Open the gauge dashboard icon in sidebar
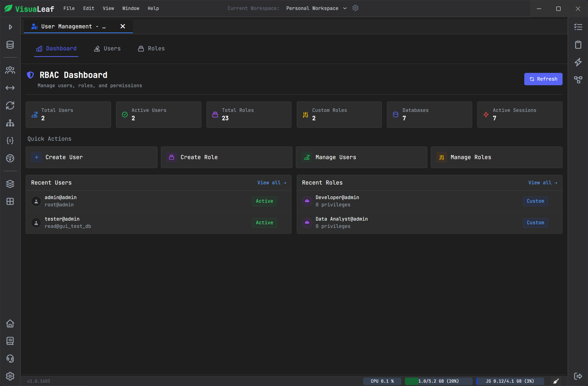Screen dimensions: 588x386 10,158
